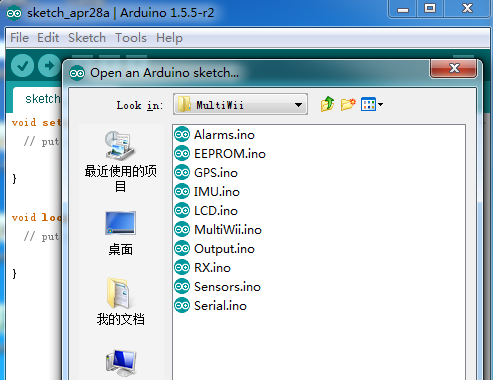Screen dimensions: 493x380
Task: Select MultiWii.ino file
Action: (218, 230)
